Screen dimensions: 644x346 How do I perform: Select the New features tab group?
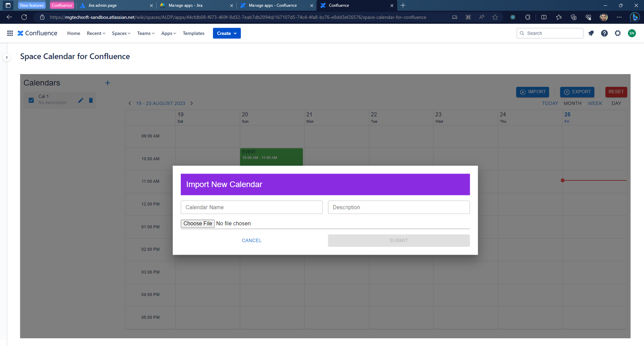coord(32,5)
